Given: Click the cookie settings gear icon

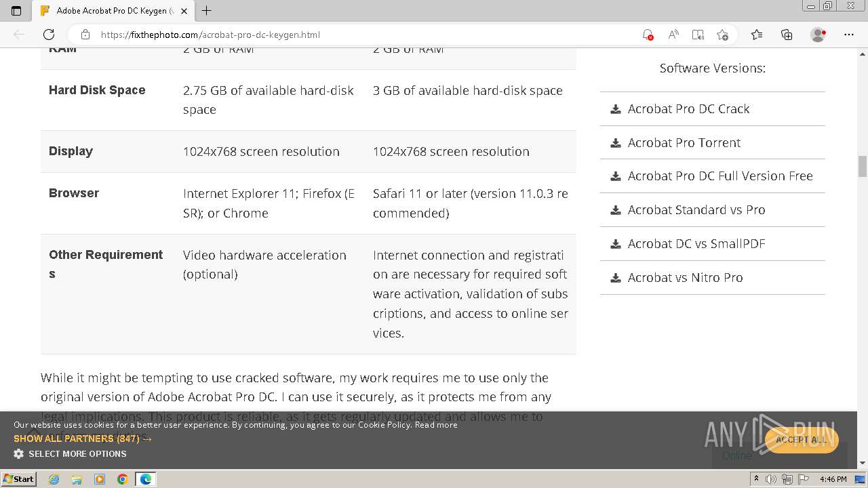Looking at the screenshot, I should coord(18,453).
